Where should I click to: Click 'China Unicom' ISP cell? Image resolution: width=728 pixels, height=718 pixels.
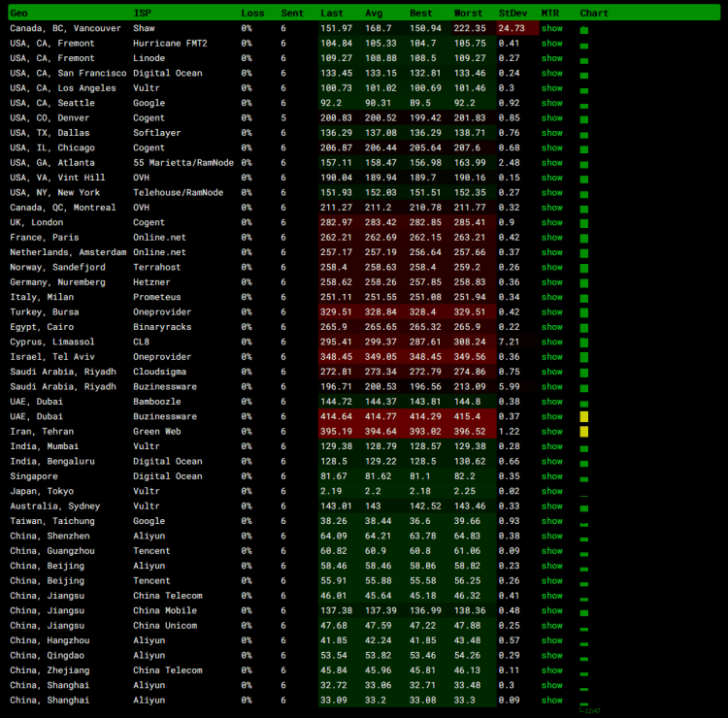(x=165, y=626)
